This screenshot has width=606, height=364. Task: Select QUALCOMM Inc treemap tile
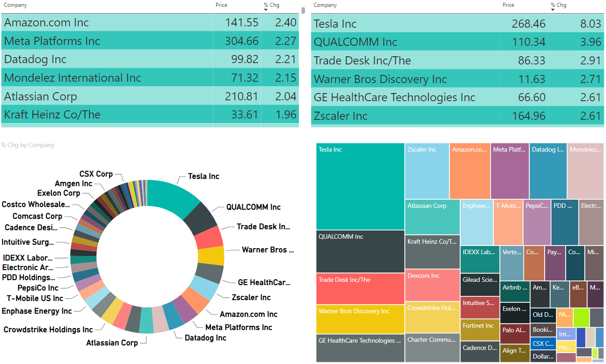(x=360, y=251)
